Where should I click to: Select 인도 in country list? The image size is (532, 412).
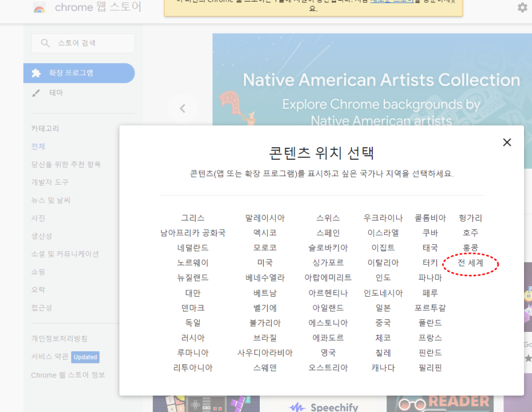(383, 278)
